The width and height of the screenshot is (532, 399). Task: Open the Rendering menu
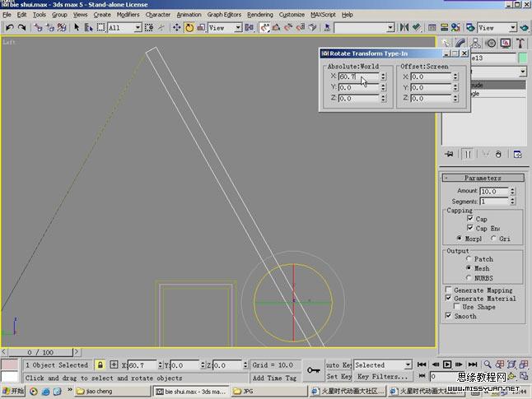260,15
